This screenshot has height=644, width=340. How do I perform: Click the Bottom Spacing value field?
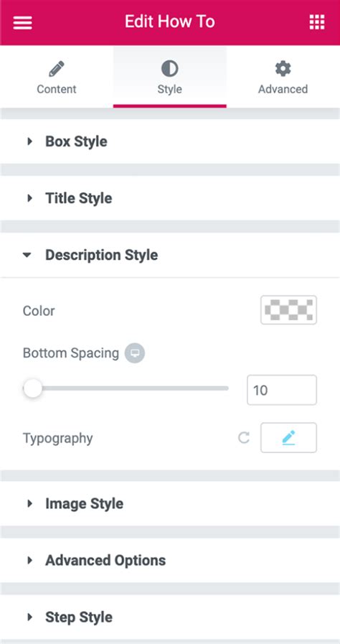(282, 390)
